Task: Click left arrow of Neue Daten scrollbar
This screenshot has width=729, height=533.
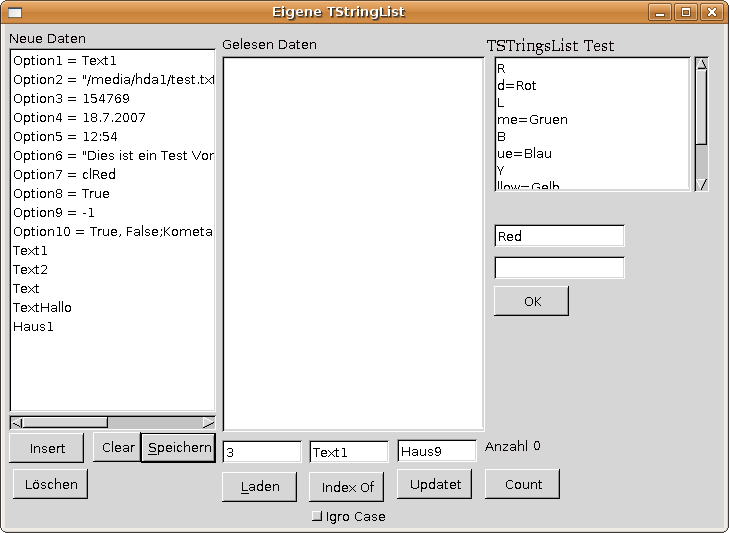Action: 16,422
